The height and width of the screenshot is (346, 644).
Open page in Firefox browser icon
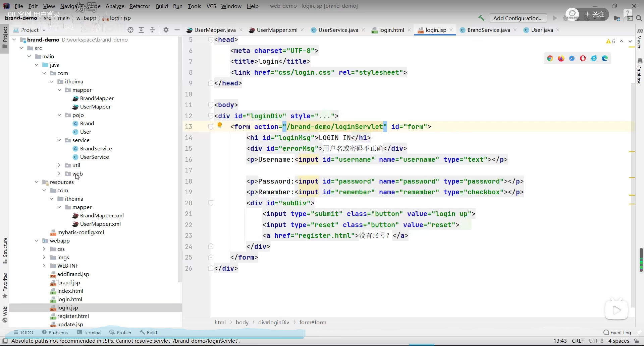pos(561,59)
